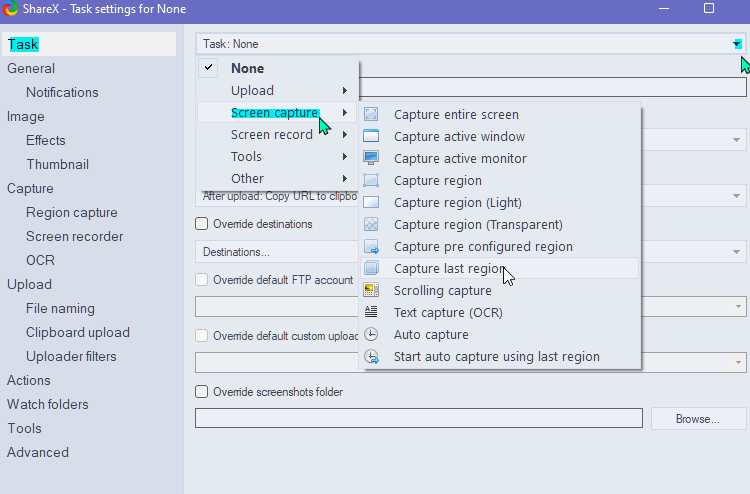Select Capture active window option
Image resolution: width=750 pixels, height=494 pixels.
499,136
